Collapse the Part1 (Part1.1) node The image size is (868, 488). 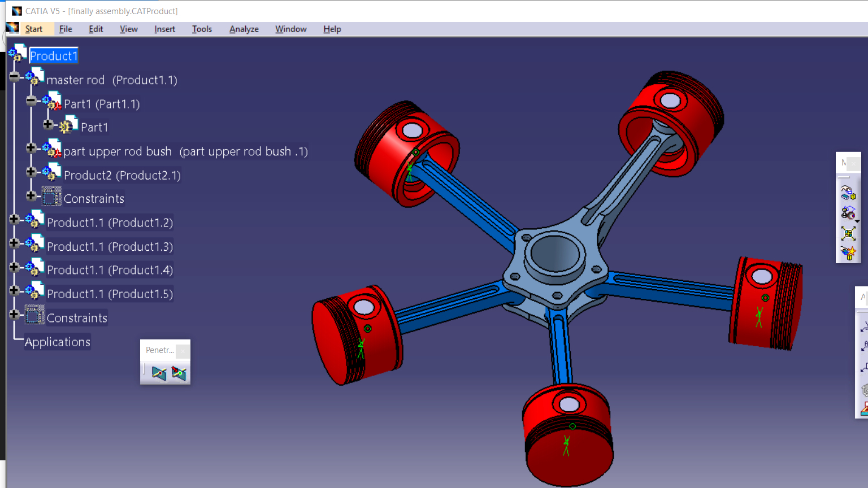31,101
